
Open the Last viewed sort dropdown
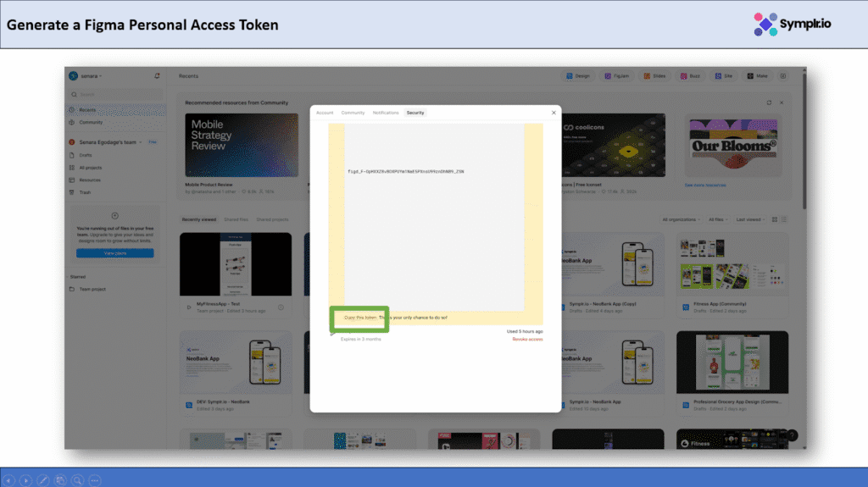(750, 219)
